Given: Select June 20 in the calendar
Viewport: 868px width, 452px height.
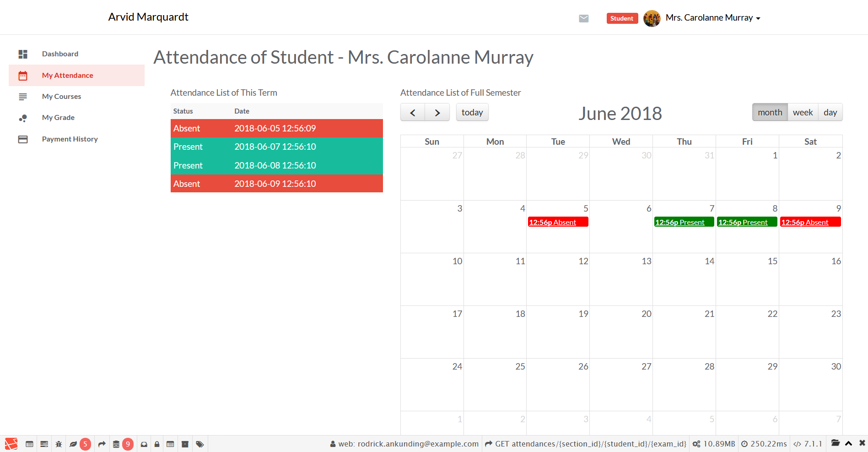Looking at the screenshot, I should (x=621, y=332).
